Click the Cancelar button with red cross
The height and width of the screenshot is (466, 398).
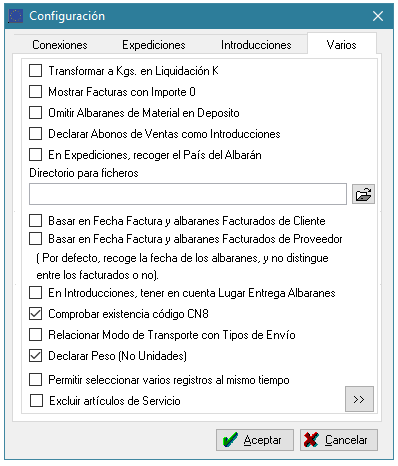(x=339, y=440)
